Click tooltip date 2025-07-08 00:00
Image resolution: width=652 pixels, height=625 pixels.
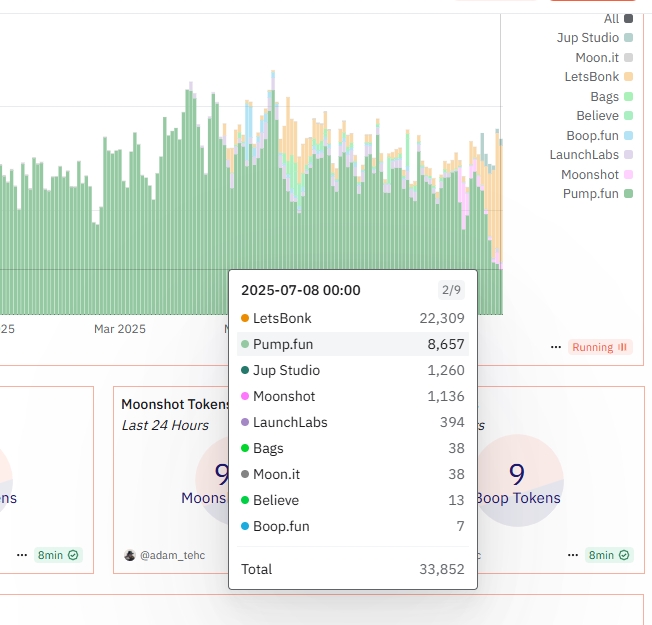(301, 290)
